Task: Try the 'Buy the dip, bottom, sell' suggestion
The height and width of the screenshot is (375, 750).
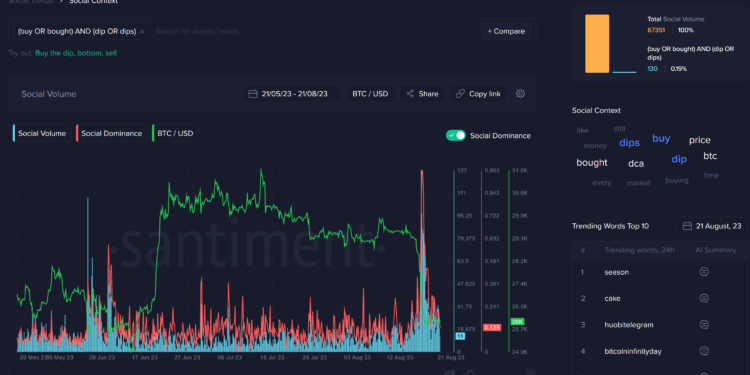Action: [x=76, y=53]
